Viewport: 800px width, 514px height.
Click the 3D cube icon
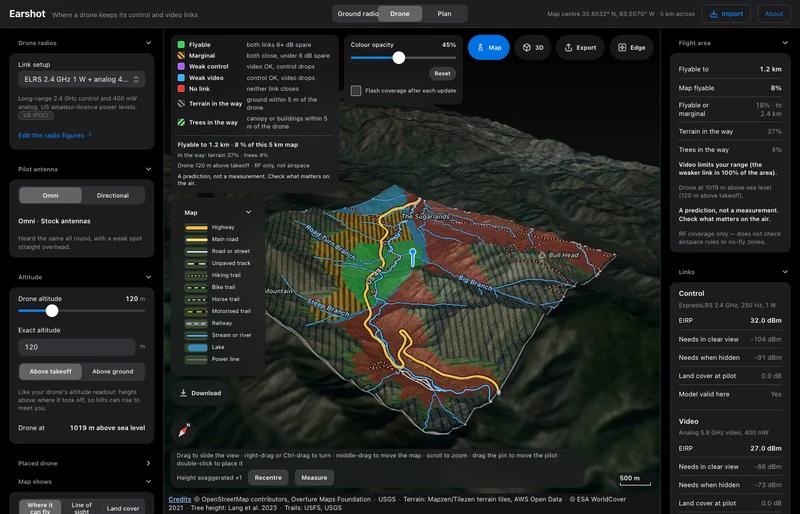[527, 47]
